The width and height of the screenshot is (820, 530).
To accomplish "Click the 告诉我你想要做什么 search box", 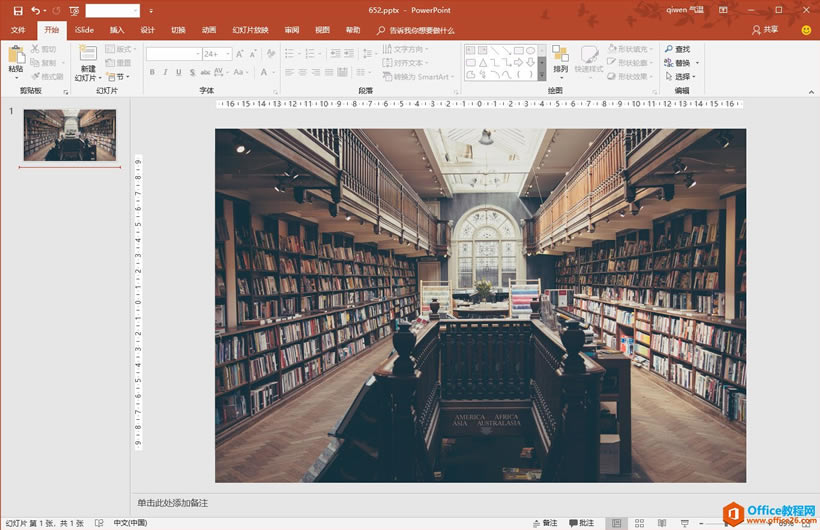I will pos(416,30).
